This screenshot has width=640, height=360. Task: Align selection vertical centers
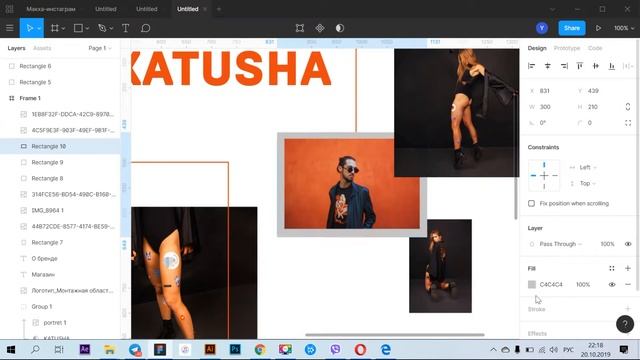click(x=596, y=66)
